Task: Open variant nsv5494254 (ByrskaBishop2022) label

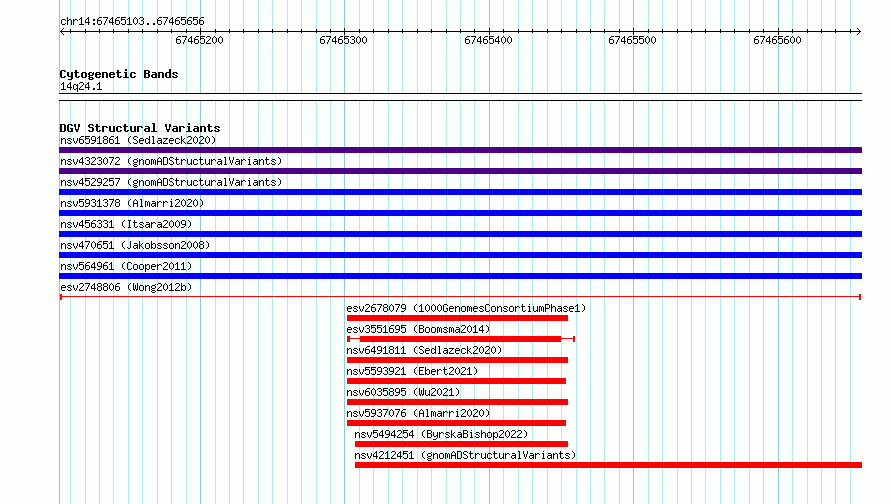Action: (x=441, y=434)
